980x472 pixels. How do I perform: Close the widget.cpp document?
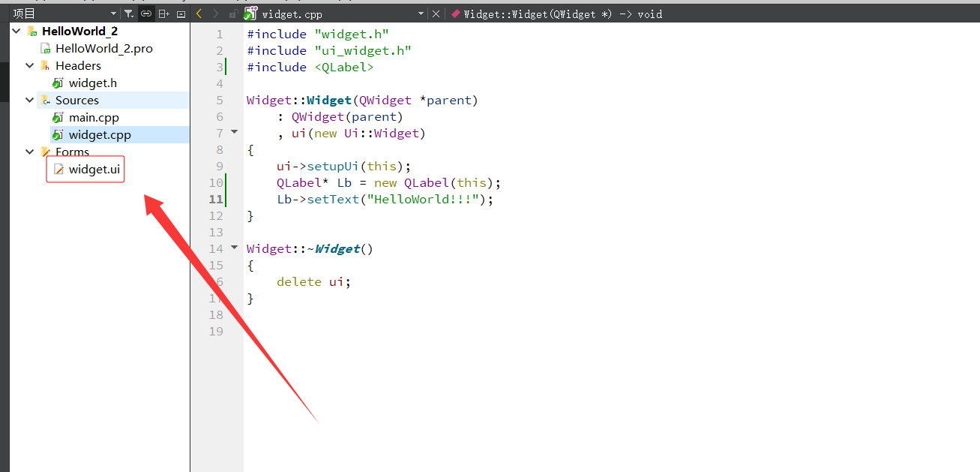point(436,14)
